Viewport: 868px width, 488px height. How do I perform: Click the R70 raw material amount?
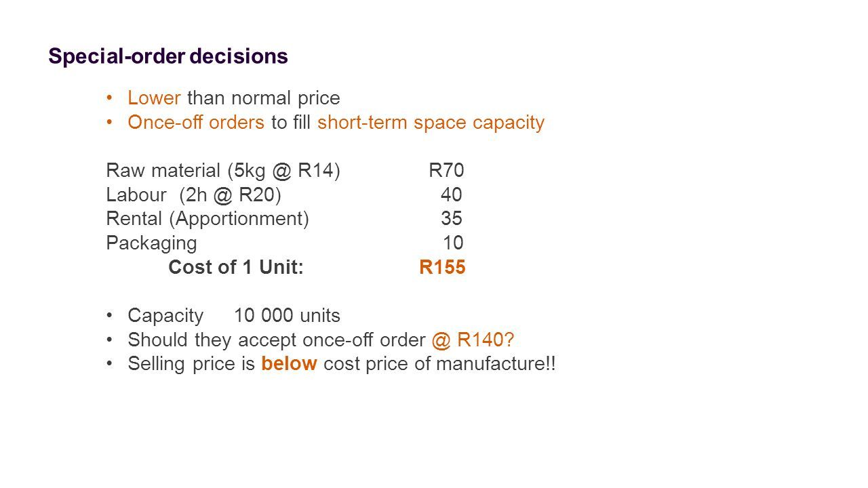446,171
